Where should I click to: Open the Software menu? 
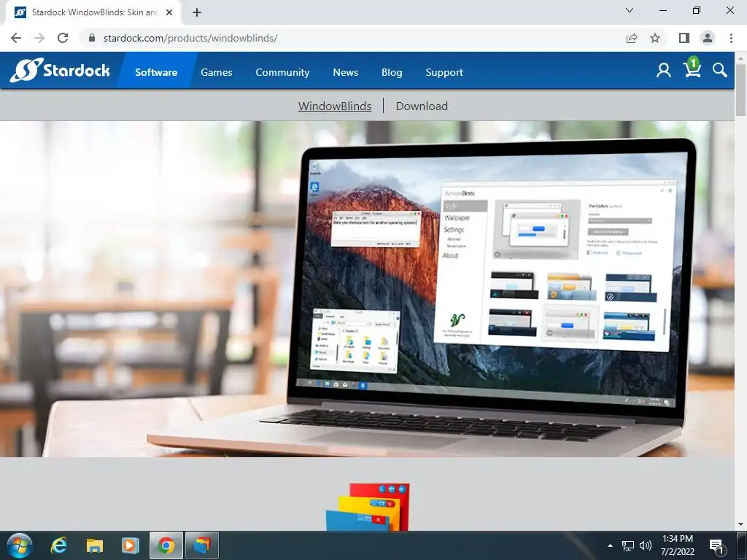[156, 72]
